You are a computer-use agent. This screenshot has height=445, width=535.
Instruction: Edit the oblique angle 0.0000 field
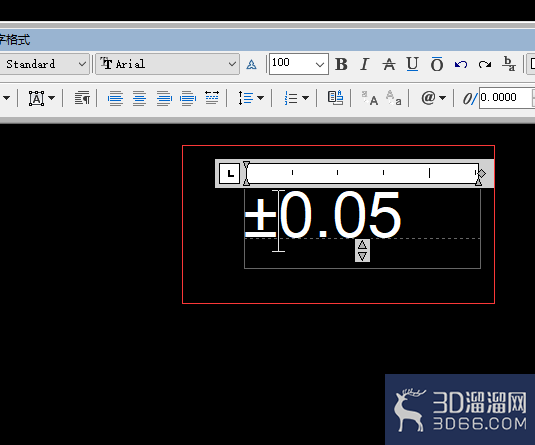[x=507, y=98]
